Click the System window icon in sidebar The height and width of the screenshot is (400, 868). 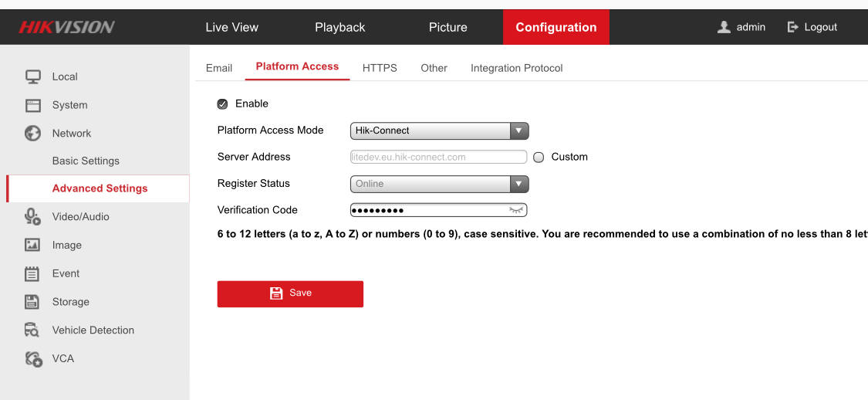[x=32, y=105]
